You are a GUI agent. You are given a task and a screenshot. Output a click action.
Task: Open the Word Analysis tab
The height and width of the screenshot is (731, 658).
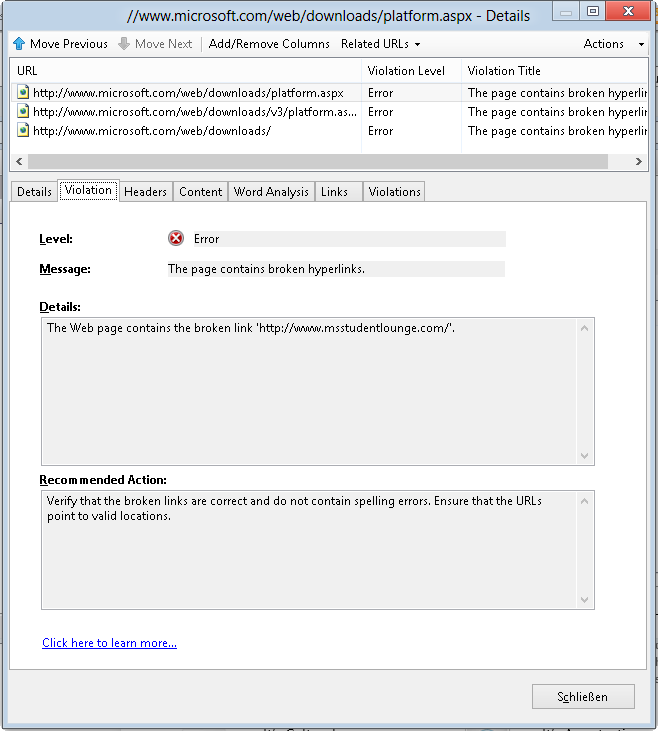(x=271, y=192)
